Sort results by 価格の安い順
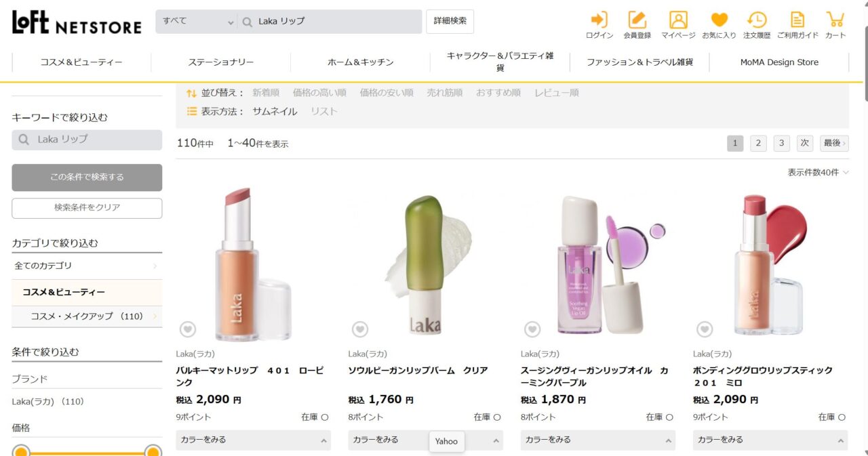The image size is (868, 456). pyautogui.click(x=387, y=93)
